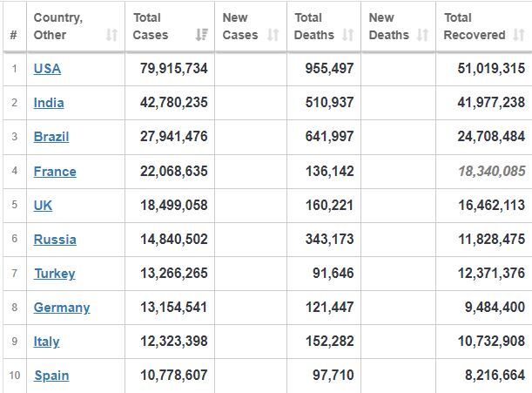Open the Russia country link
Screen dimensions: 532x393
(55, 239)
